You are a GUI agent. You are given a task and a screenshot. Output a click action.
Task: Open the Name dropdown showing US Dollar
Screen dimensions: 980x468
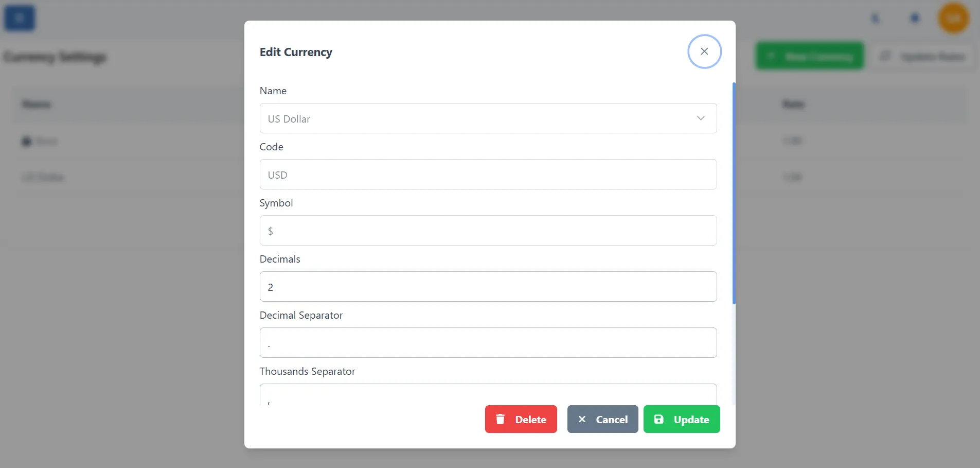pyautogui.click(x=488, y=118)
